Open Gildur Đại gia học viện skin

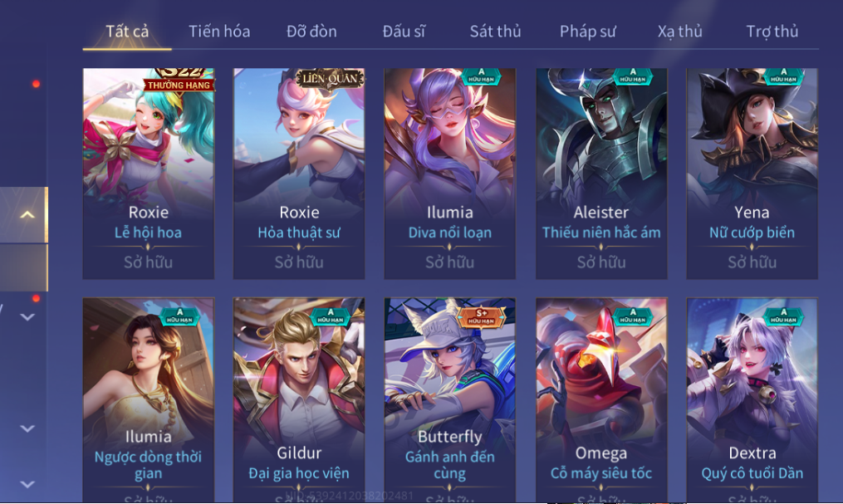299,399
